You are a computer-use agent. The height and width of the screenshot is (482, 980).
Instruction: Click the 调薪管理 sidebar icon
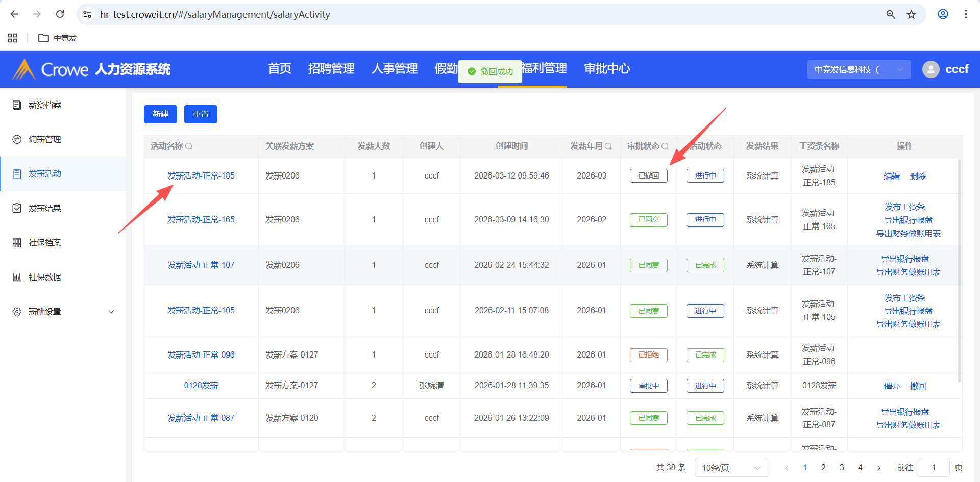[17, 139]
